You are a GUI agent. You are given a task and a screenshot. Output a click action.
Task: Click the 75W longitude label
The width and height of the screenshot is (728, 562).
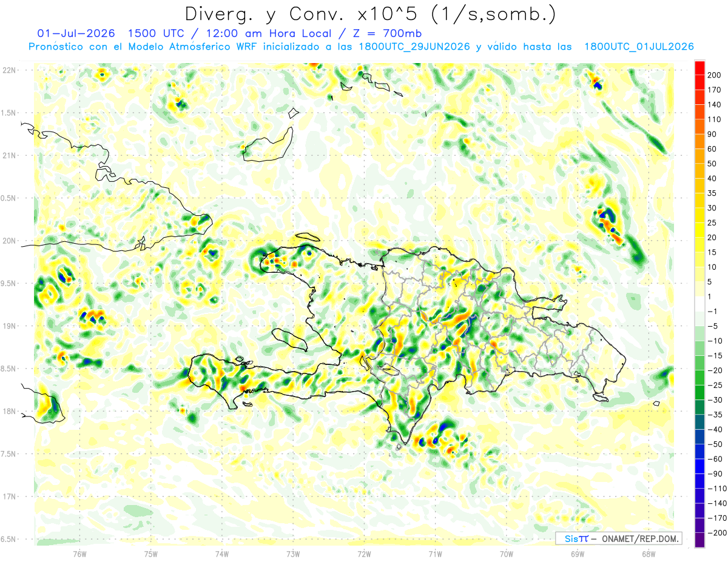(x=151, y=554)
